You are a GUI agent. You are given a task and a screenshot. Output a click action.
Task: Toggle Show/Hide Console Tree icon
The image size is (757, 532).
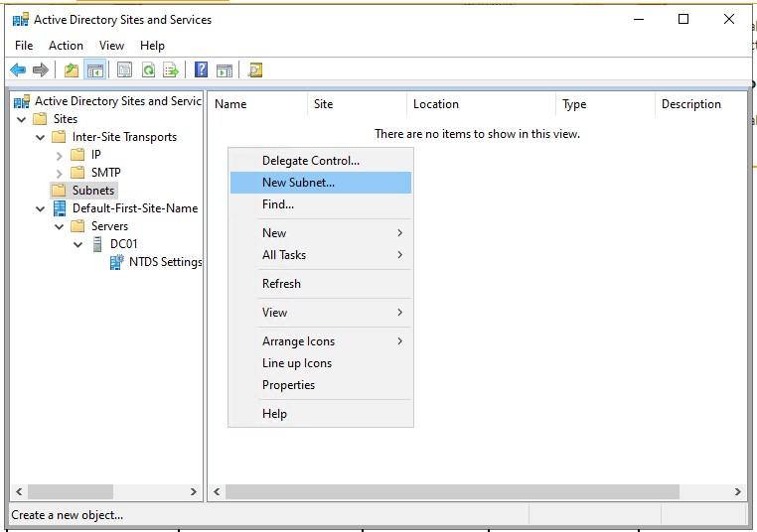click(x=95, y=69)
